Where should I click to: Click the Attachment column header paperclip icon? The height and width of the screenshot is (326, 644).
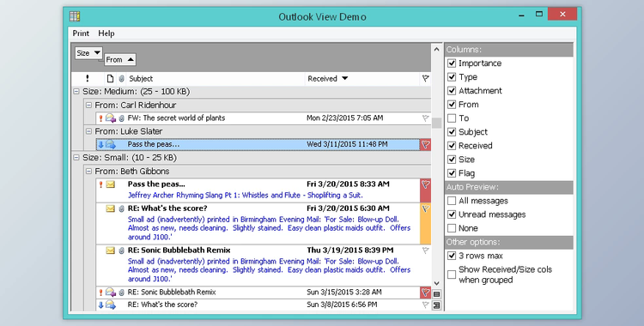coord(122,78)
